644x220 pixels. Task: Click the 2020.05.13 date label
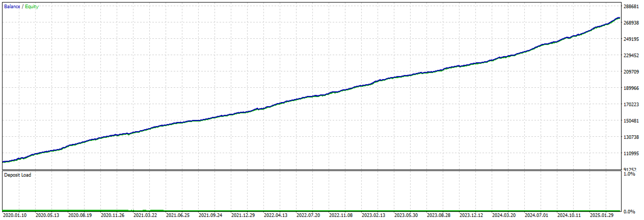click(47, 216)
